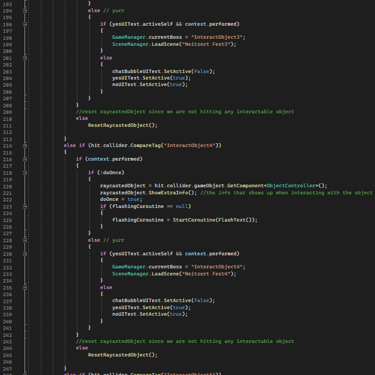375x375 pixels.
Task: Click the flashingCoroutine == null condition
Action: (x=151, y=206)
